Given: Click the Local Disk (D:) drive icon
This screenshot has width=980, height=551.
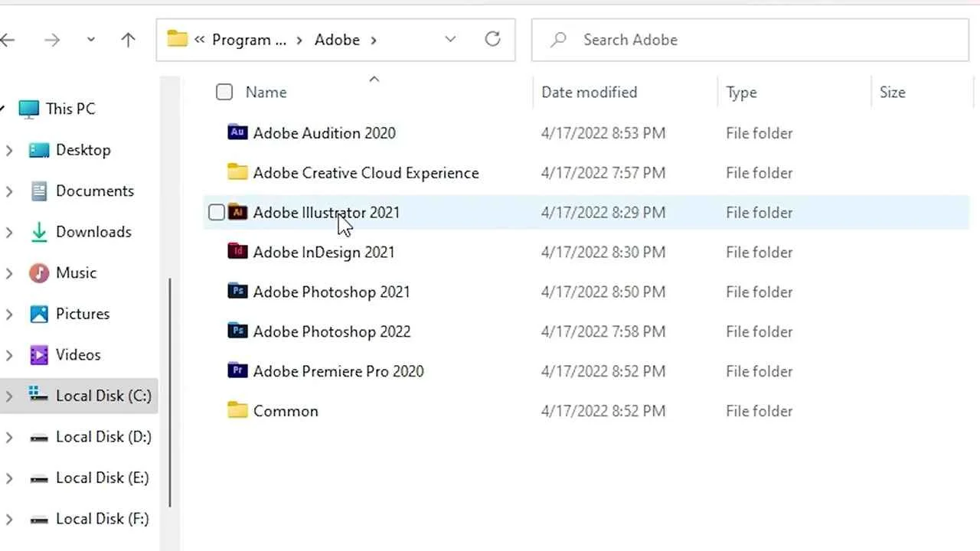Looking at the screenshot, I should coord(39,438).
